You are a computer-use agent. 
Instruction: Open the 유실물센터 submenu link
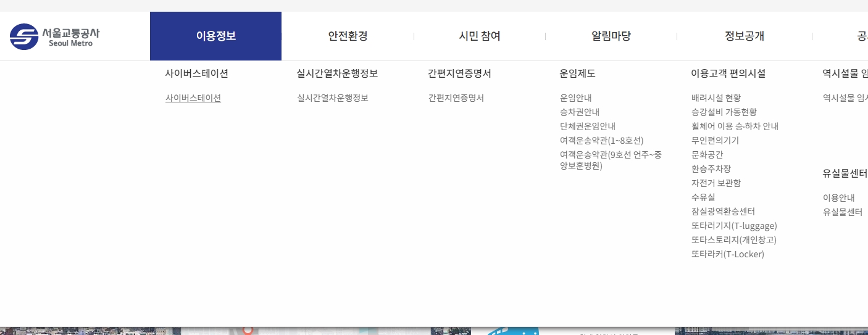click(x=842, y=212)
